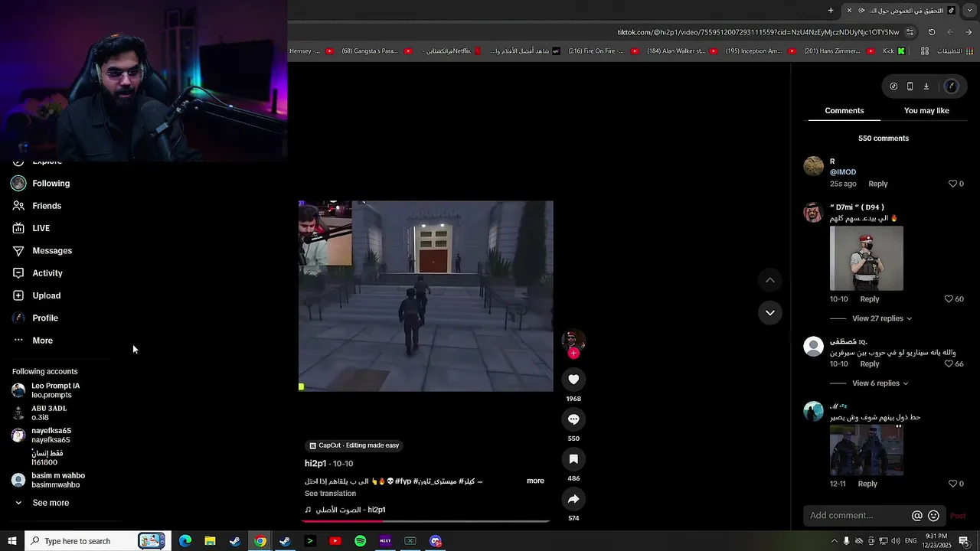This screenshot has height=551, width=980.
Task: Reply to the comment by R
Action: point(878,184)
